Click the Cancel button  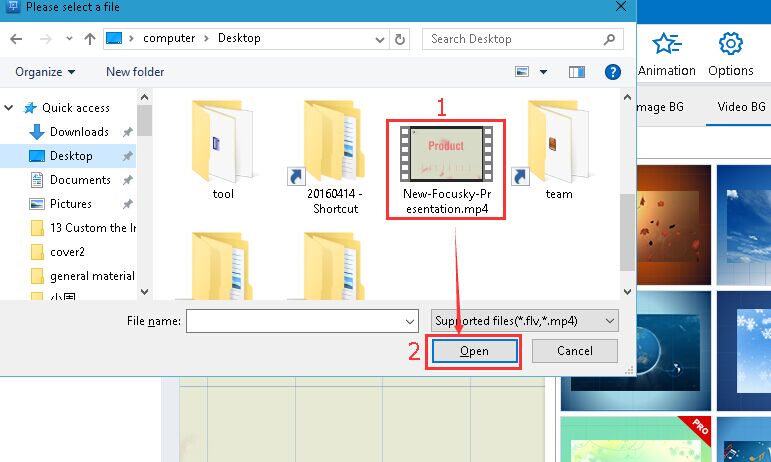(x=575, y=351)
